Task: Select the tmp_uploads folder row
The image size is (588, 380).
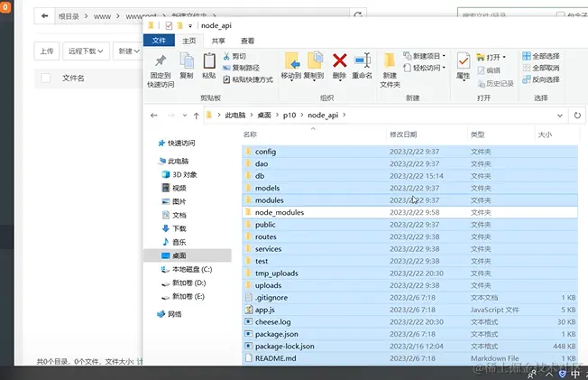Action: click(409, 273)
